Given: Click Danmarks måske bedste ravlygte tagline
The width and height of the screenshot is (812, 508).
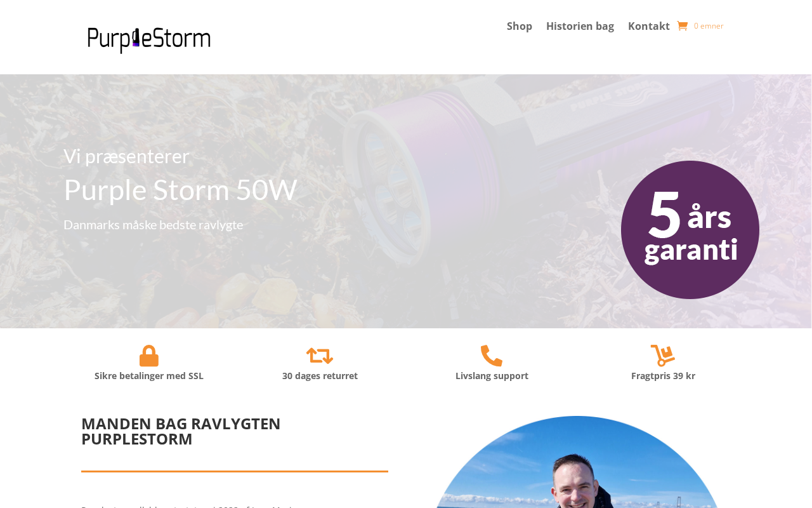Looking at the screenshot, I should coord(153,225).
